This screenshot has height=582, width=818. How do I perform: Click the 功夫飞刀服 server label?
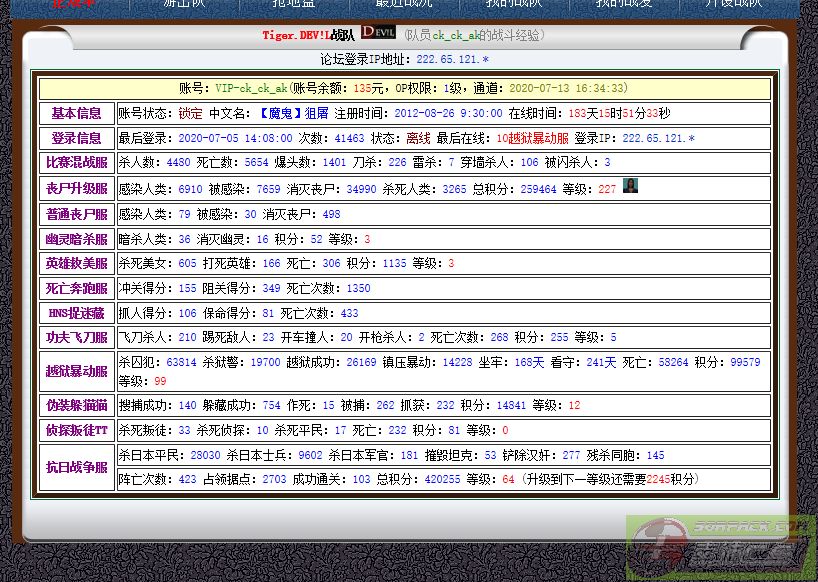click(x=76, y=338)
